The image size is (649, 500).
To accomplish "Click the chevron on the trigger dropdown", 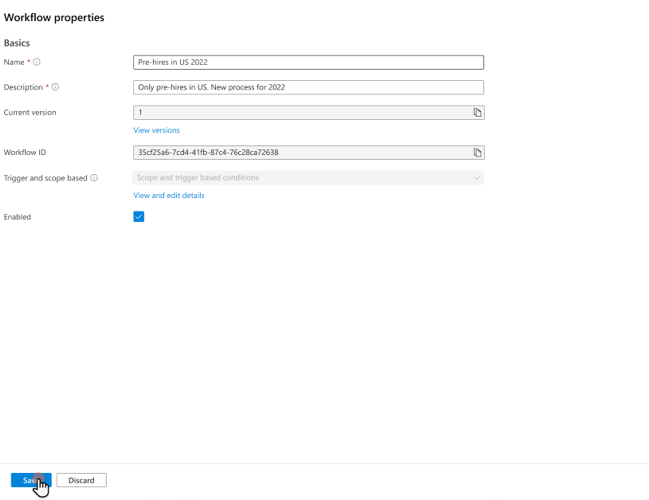I will pyautogui.click(x=477, y=178).
